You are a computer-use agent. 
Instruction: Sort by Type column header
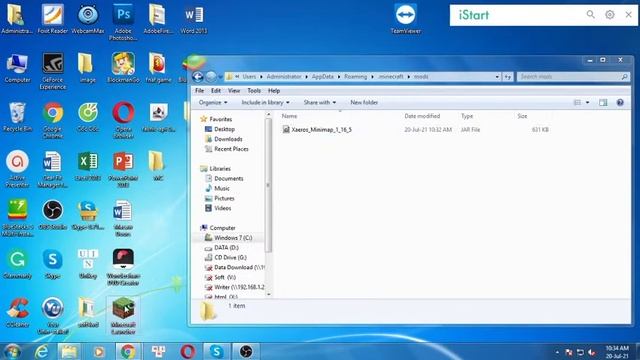(x=467, y=116)
